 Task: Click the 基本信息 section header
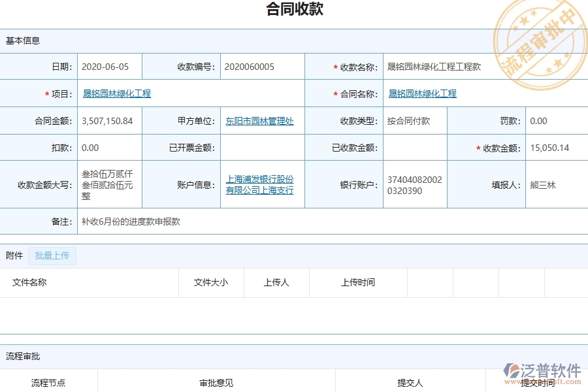(x=22, y=40)
